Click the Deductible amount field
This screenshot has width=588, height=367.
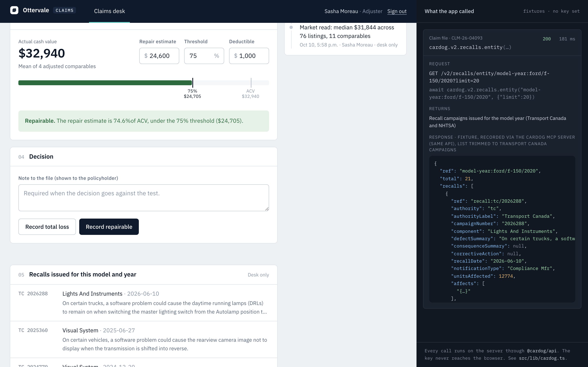tap(249, 56)
